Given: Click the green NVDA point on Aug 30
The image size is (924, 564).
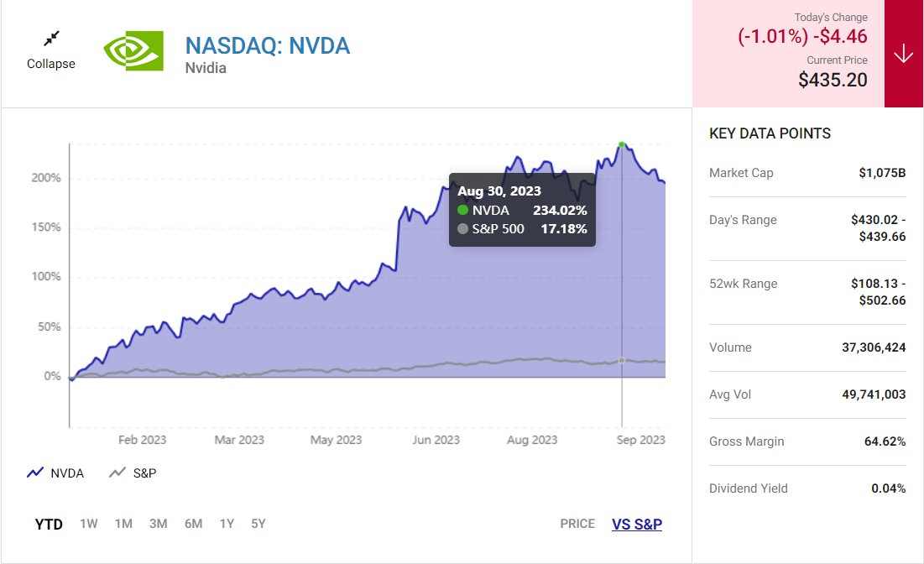Looking at the screenshot, I should tap(622, 144).
